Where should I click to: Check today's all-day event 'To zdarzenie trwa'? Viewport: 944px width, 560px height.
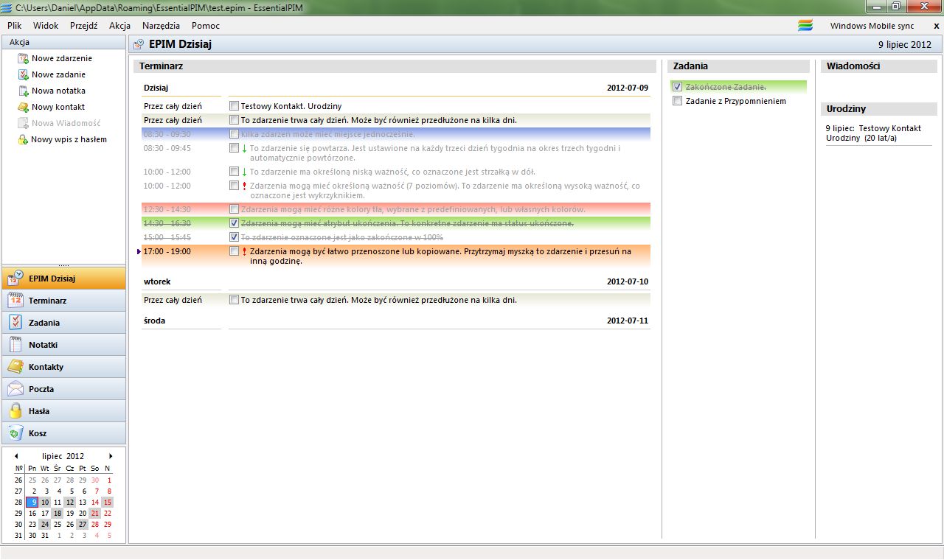coord(234,120)
